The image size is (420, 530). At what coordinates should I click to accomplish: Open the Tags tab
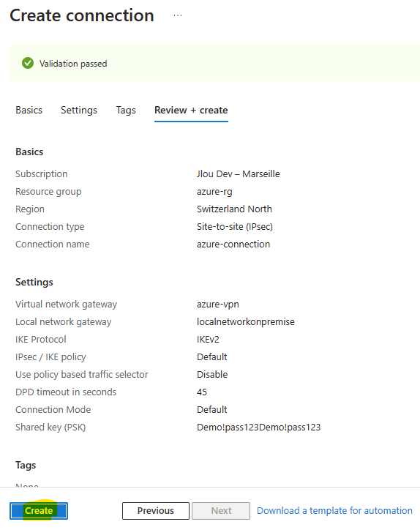126,111
